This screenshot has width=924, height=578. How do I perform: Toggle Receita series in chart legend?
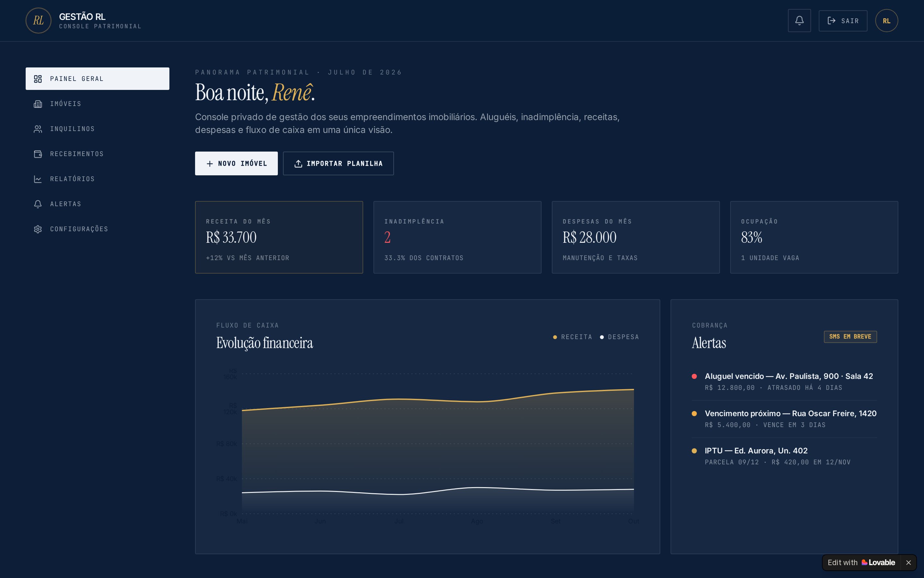[572, 337]
